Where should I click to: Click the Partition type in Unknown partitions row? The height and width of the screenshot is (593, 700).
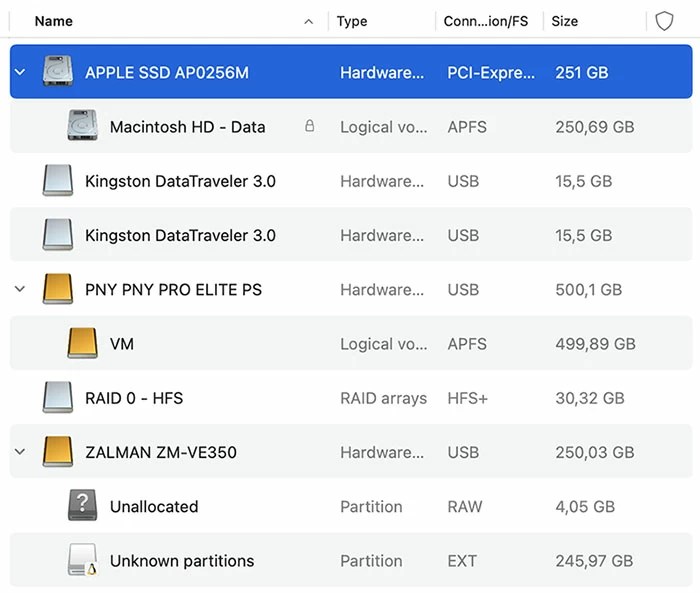tap(371, 561)
